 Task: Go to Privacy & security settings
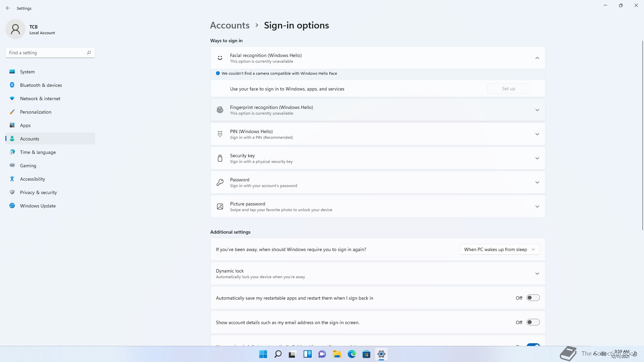click(x=38, y=192)
